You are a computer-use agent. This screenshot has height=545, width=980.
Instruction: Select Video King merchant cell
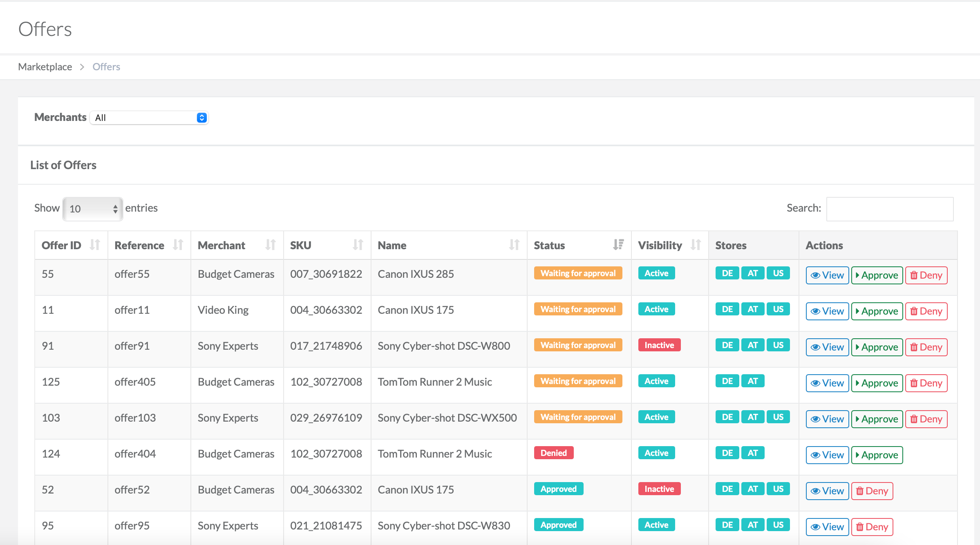237,313
